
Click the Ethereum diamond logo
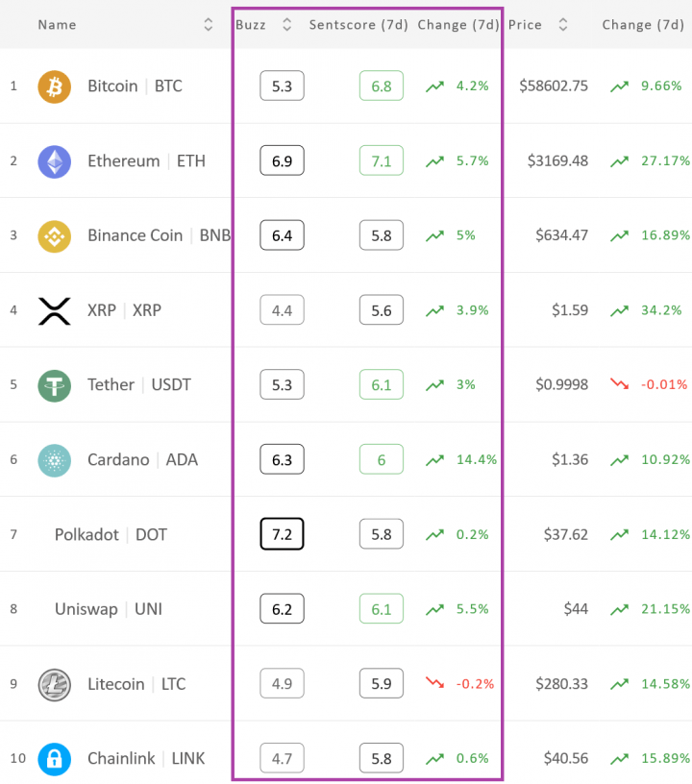click(x=55, y=161)
